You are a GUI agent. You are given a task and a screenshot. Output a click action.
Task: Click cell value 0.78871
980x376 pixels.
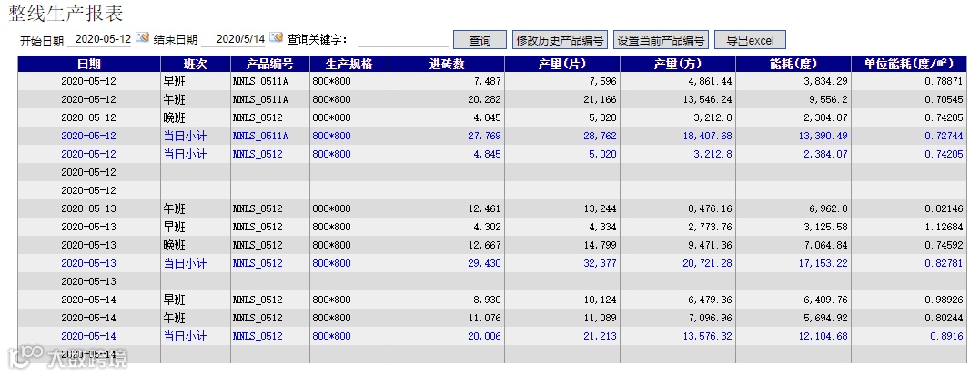coord(945,81)
